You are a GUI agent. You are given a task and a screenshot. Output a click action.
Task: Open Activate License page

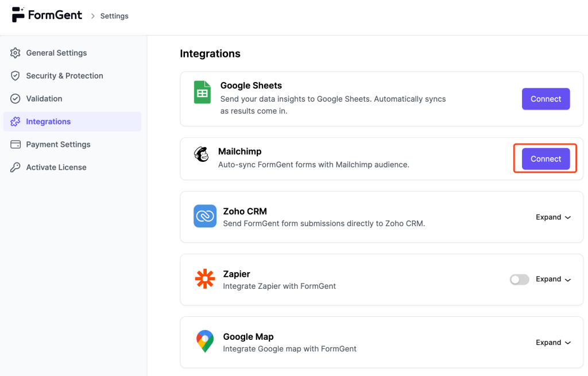coord(72,167)
